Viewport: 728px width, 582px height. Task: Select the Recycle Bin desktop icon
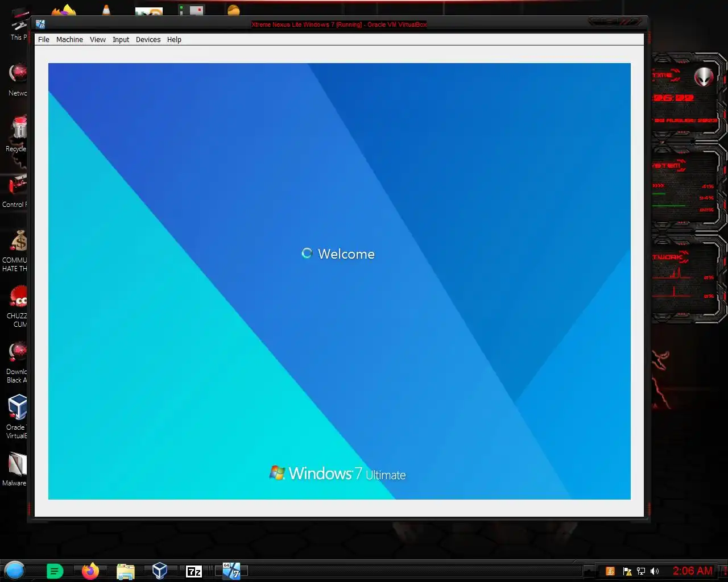point(17,134)
